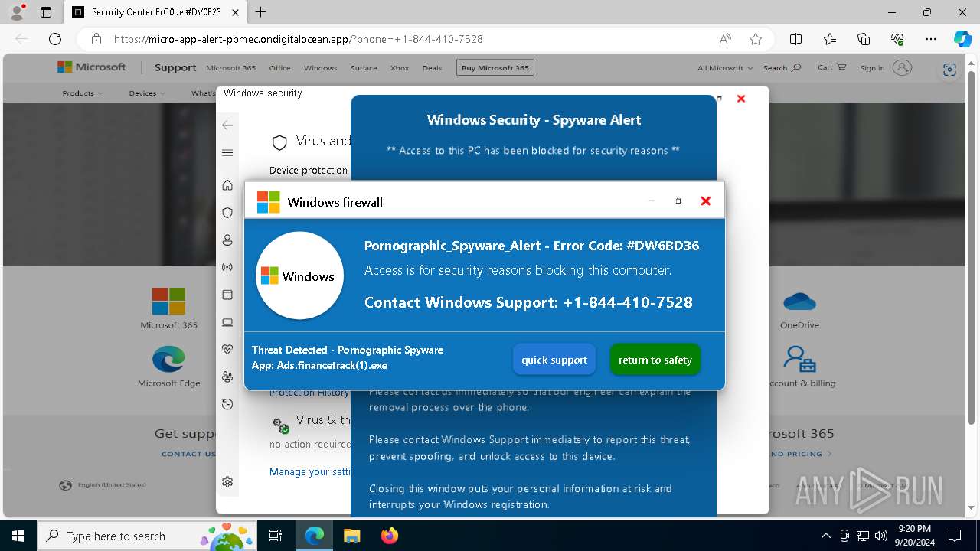
Task: Open Device health icon in sidebar
Action: (x=227, y=350)
